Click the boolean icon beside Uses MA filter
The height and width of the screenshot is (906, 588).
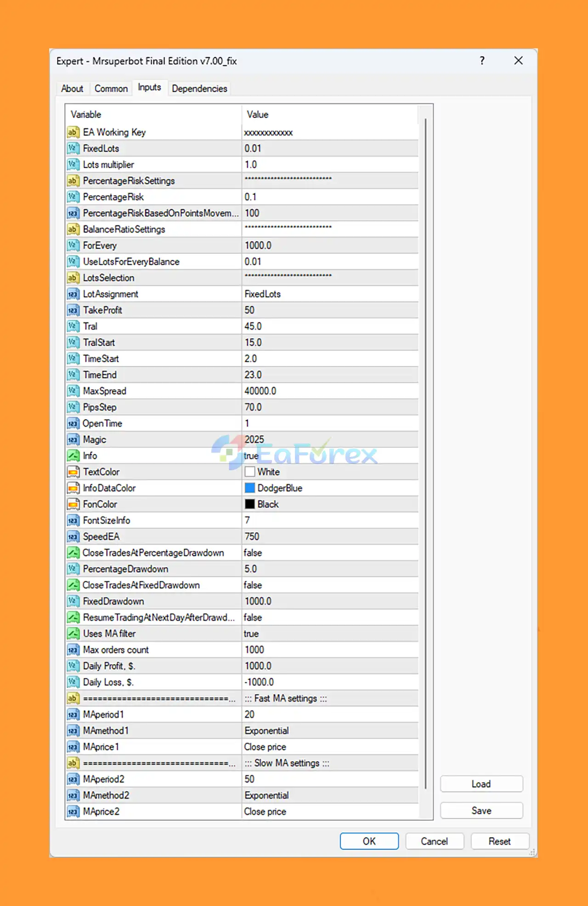[73, 633]
